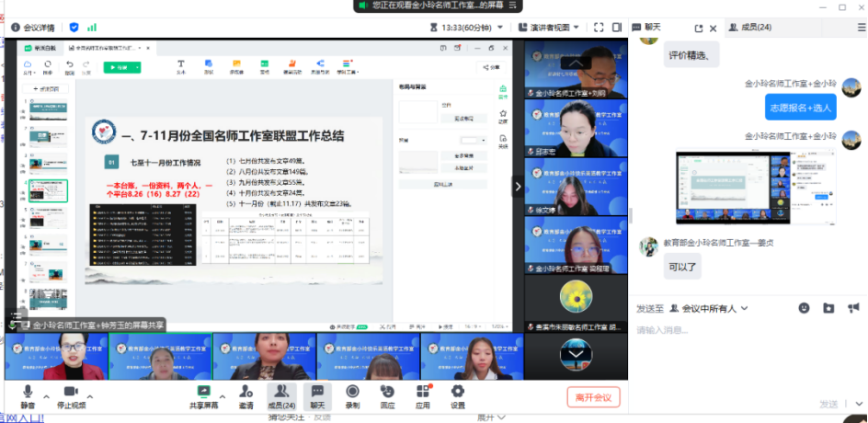Enter fullscreen with the corner brackets icon
This screenshot has height=423, width=868.
[599, 28]
